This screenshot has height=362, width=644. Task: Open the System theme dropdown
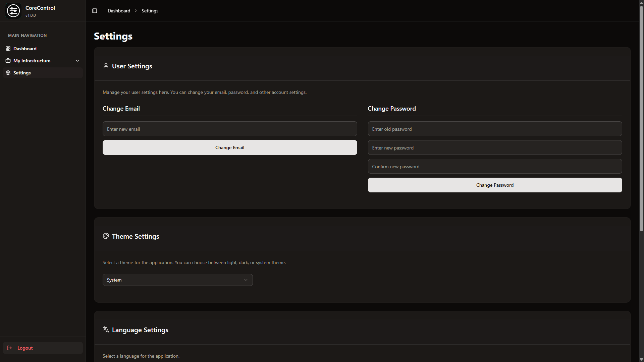click(x=177, y=280)
